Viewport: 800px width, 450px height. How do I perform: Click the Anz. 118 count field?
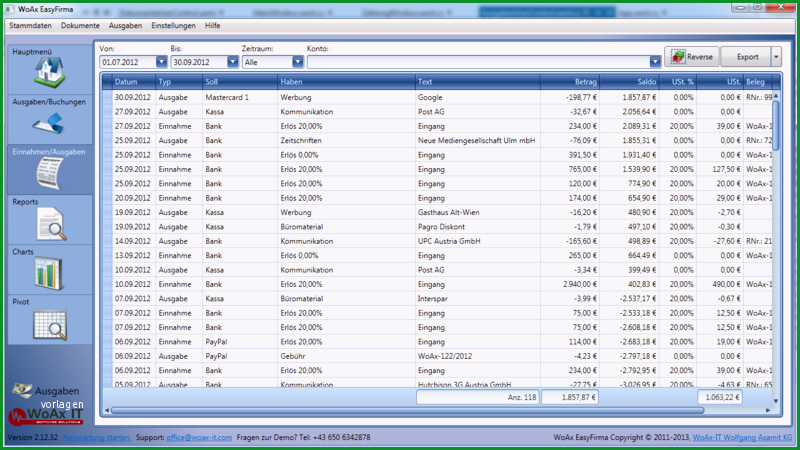coord(478,397)
